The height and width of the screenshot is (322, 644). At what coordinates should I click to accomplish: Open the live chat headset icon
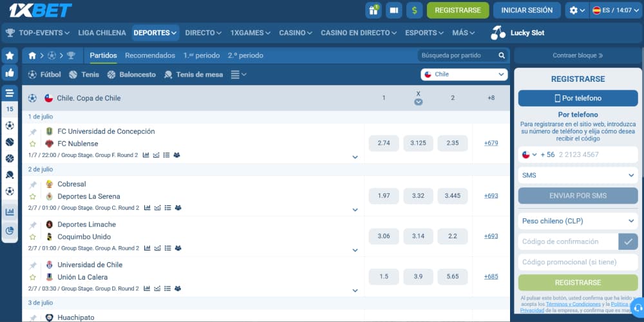tap(638, 308)
